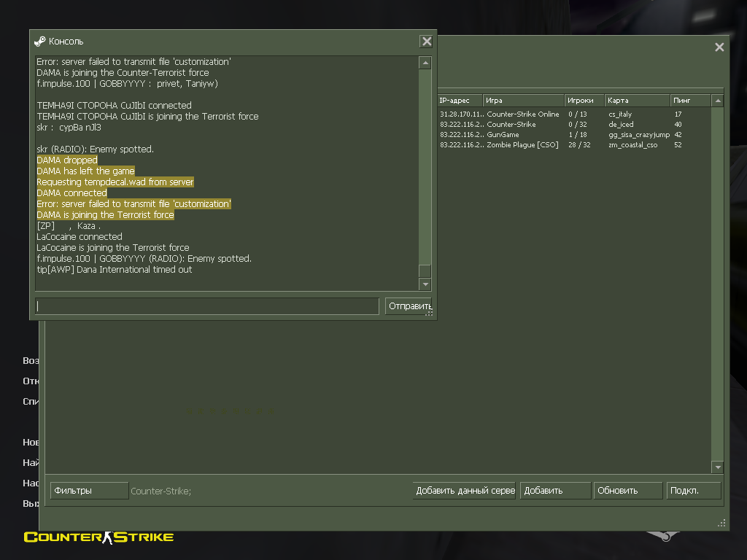Click the map name cs_italy

620,114
